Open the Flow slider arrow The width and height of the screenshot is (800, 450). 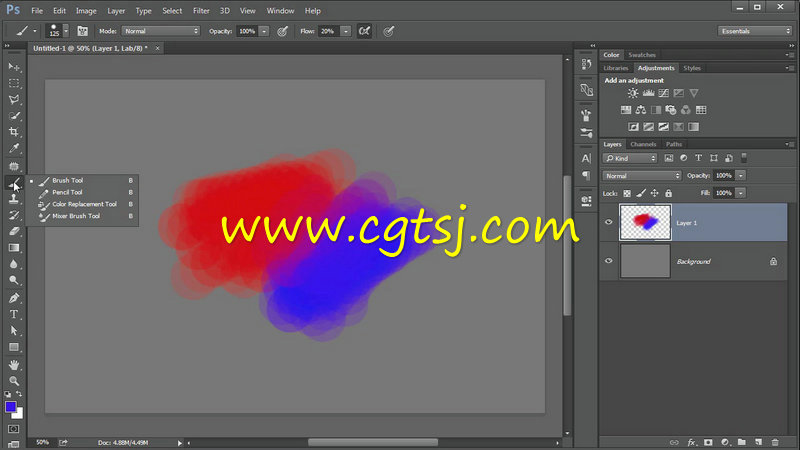tap(345, 31)
